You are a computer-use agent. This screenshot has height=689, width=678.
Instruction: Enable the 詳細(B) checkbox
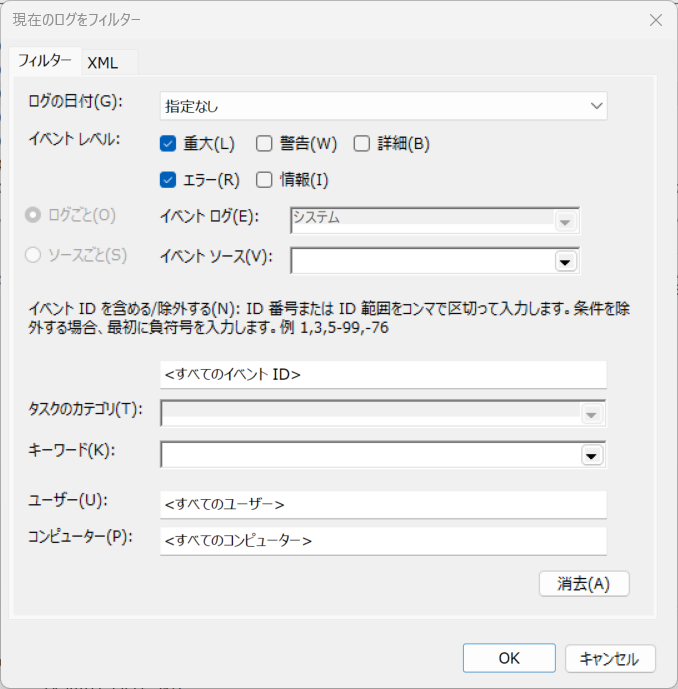[x=362, y=143]
